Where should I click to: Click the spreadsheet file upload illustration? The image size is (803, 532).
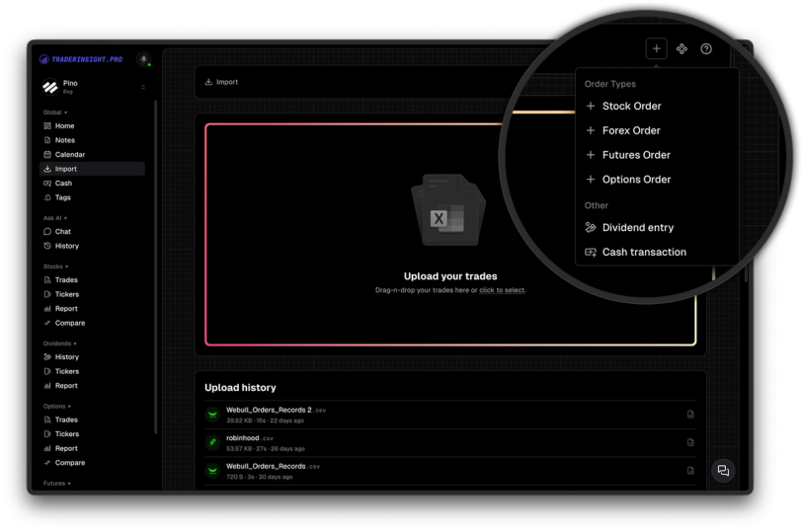click(449, 211)
